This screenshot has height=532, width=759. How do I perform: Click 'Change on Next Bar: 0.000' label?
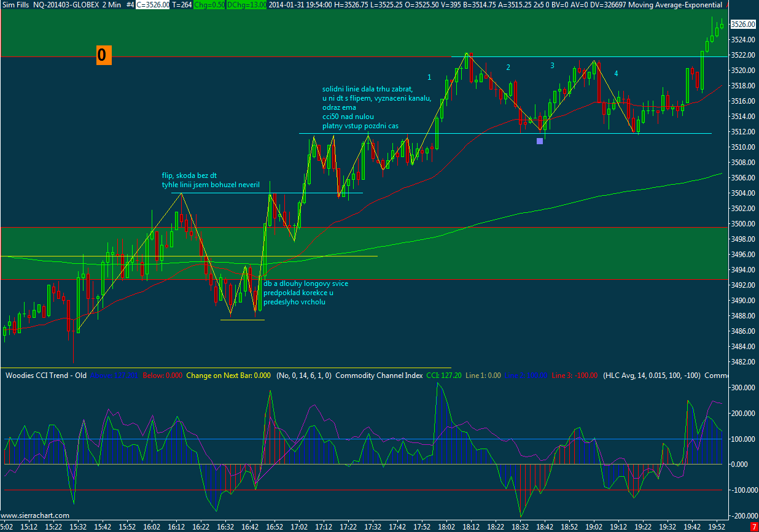pyautogui.click(x=228, y=375)
